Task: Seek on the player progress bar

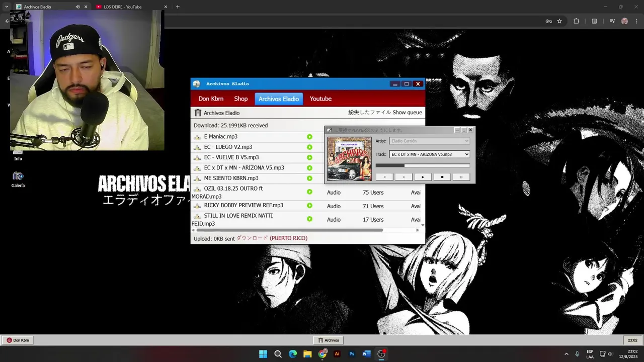Action: [423, 165]
